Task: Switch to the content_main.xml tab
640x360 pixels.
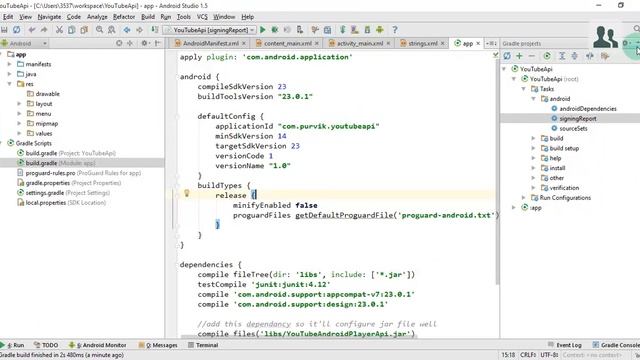Action: (x=287, y=43)
